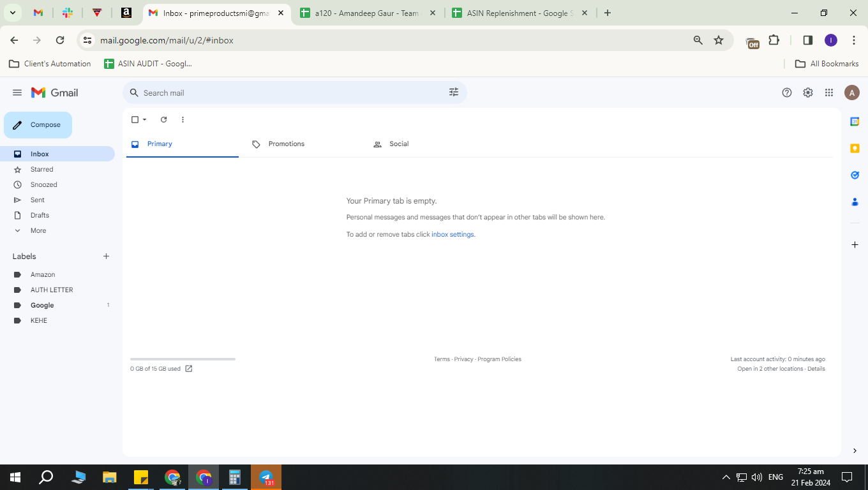Open the Chrome tab search dropdown
868x490 pixels.
click(12, 13)
